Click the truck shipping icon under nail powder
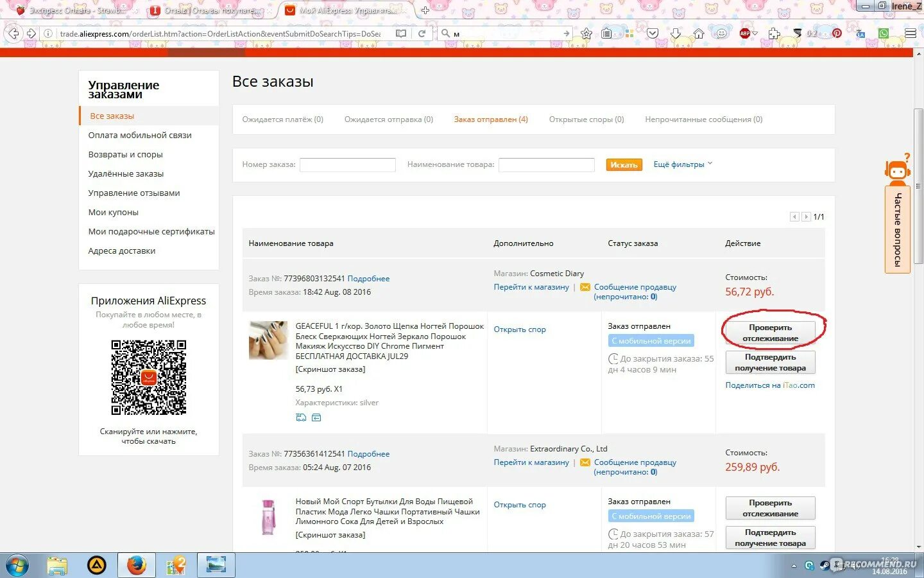924x578 pixels. tap(301, 417)
